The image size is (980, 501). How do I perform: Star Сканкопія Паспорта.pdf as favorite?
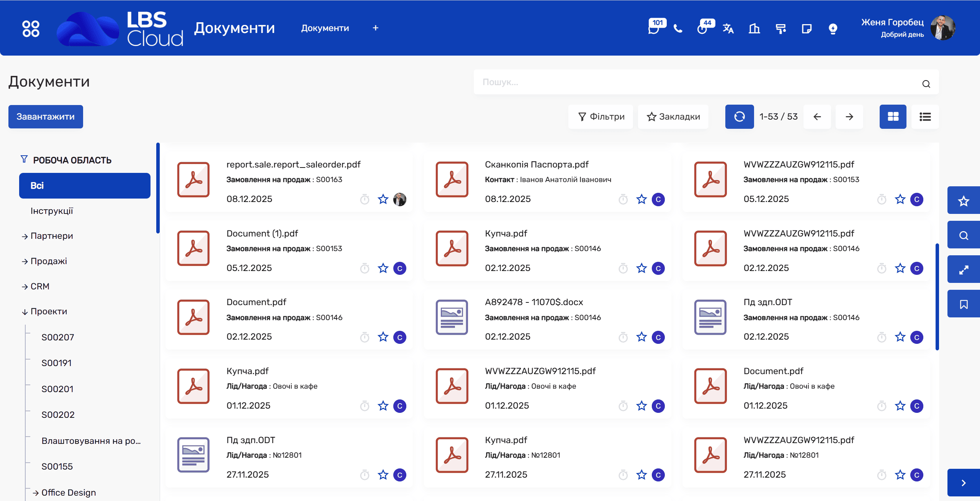point(641,199)
